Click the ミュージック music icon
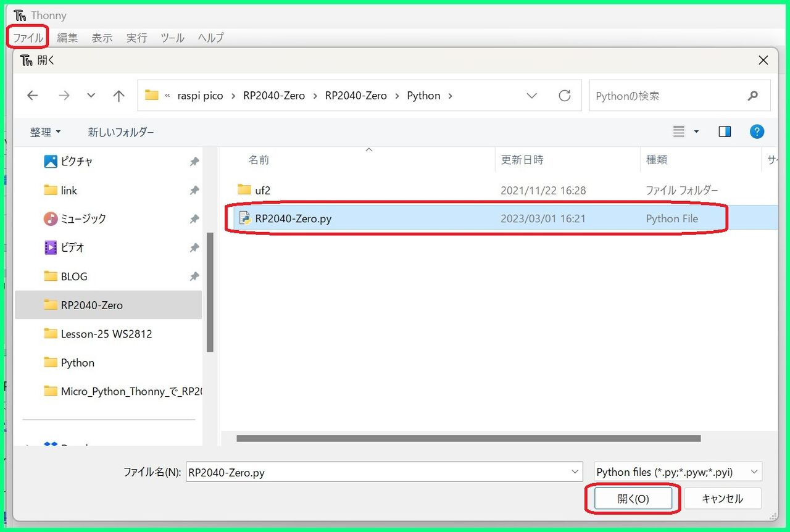This screenshot has height=532, width=790. click(x=51, y=218)
